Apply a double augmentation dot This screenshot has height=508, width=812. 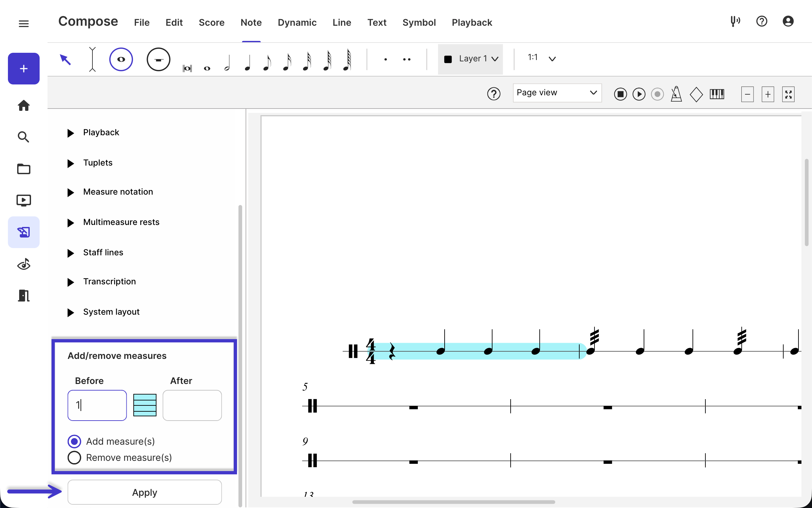[407, 59]
